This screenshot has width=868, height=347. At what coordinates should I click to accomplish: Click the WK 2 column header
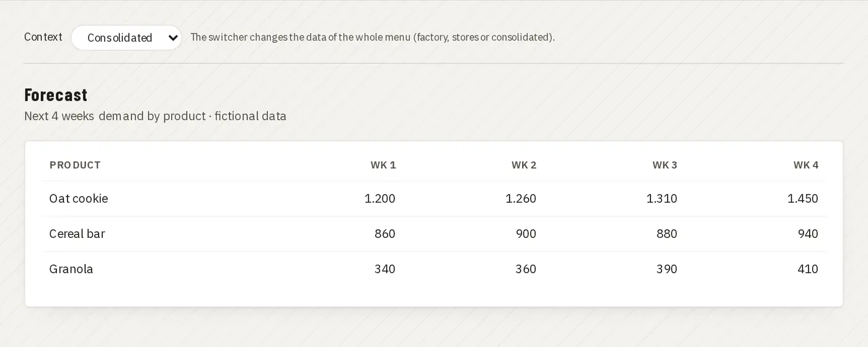point(524,165)
